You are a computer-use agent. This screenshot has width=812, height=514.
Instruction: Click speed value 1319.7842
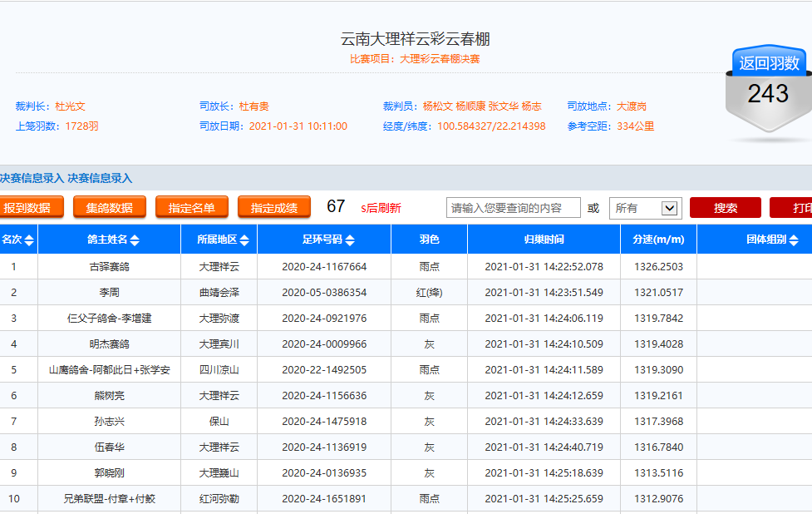coord(659,319)
